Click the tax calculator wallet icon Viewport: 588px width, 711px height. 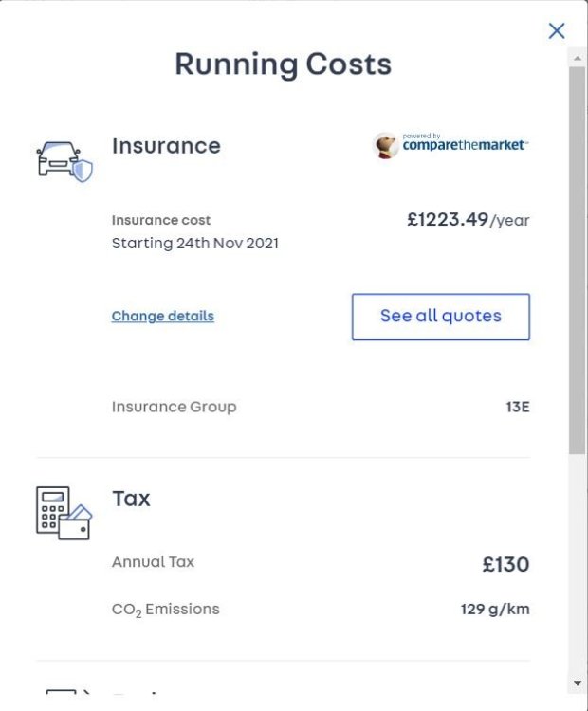(64, 513)
